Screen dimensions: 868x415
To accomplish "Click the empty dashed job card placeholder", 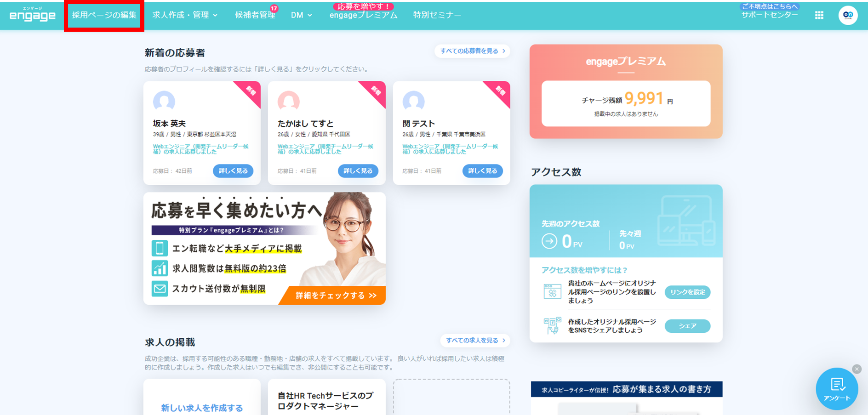I will [x=451, y=398].
